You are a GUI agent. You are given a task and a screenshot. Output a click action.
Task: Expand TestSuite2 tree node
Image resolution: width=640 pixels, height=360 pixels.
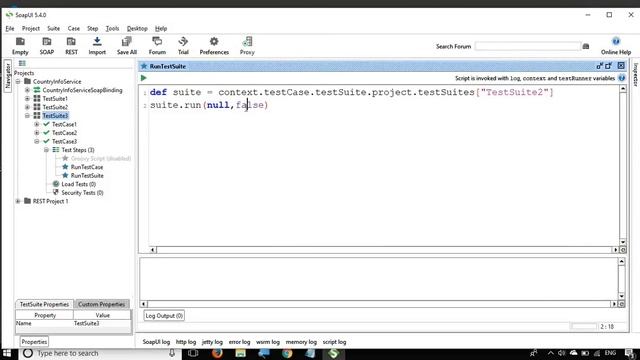(x=27, y=107)
